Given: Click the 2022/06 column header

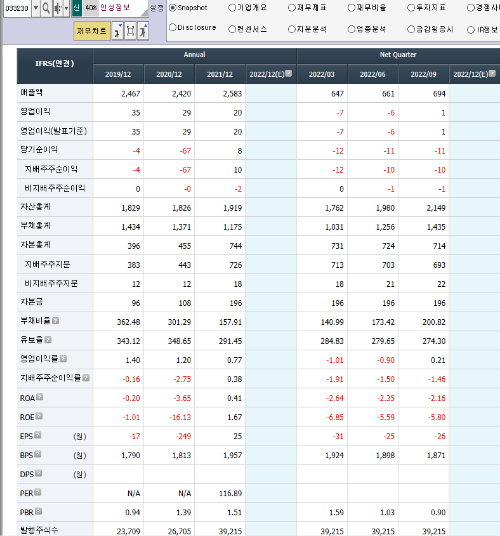Looking at the screenshot, I should (x=373, y=74).
